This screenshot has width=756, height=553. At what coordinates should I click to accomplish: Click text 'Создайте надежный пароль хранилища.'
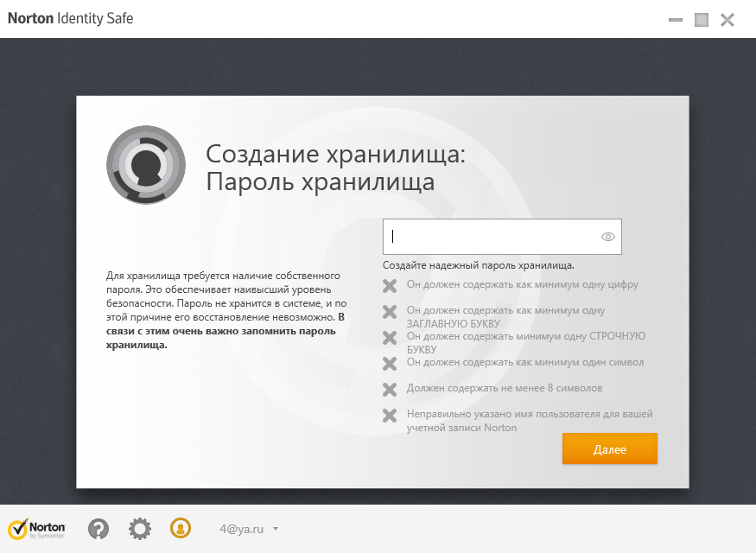479,265
